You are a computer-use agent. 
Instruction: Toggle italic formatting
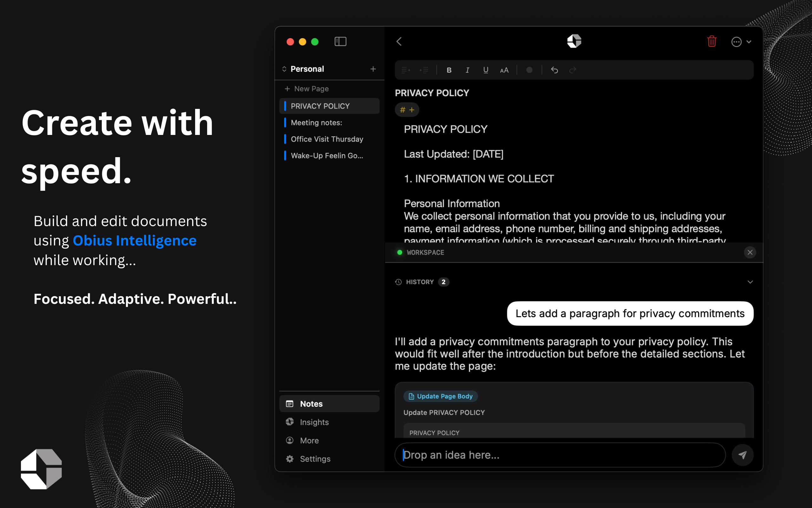[x=468, y=70]
